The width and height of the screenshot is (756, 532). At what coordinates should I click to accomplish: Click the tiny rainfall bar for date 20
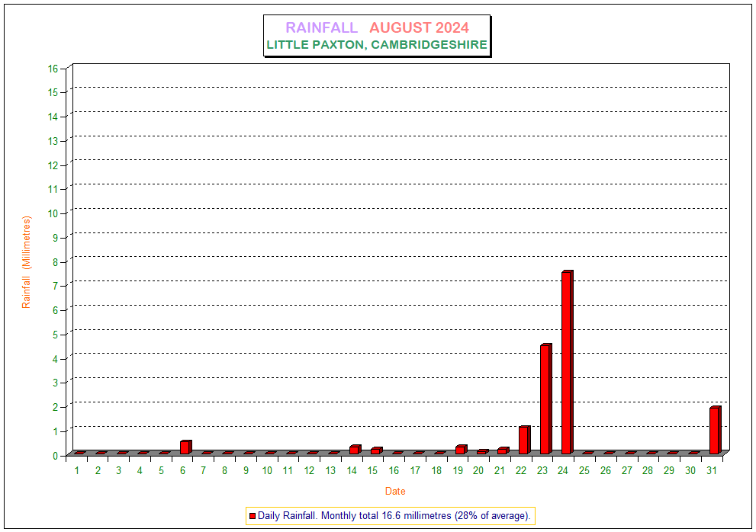tap(483, 451)
